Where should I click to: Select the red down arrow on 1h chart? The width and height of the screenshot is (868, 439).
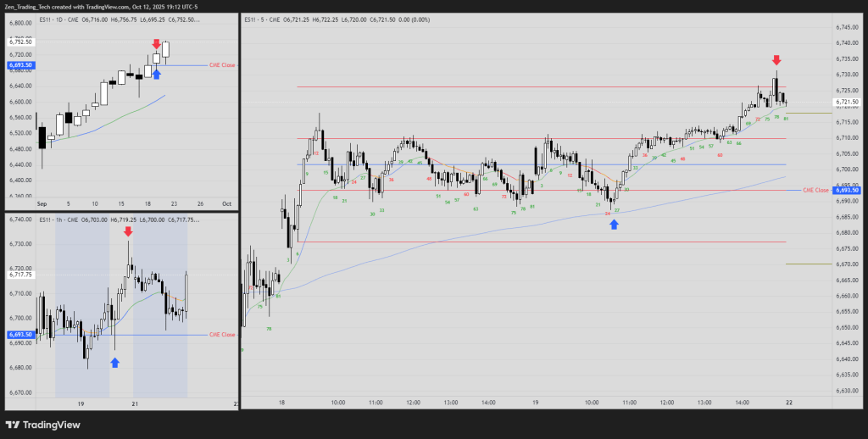pyautogui.click(x=127, y=231)
